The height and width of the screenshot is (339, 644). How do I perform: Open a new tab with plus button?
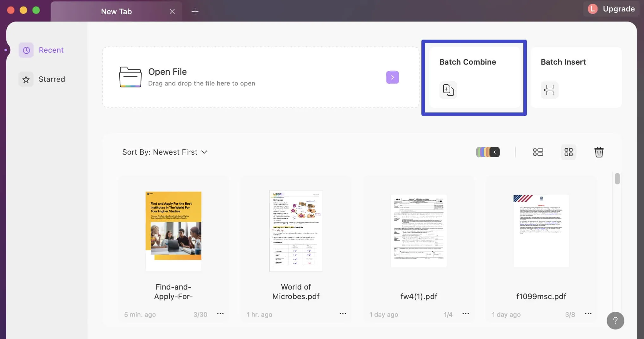coord(194,11)
